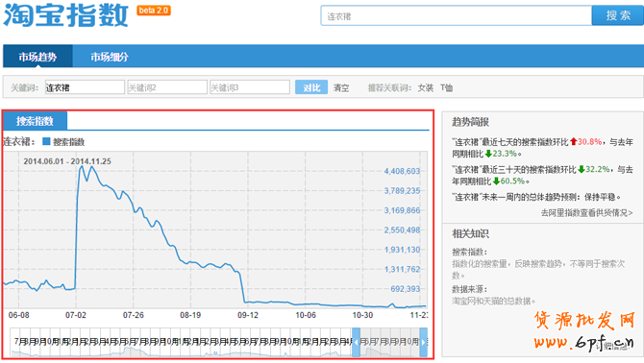Click the x-axis date 10-06
The width and height of the screenshot is (644, 363).
306,315
